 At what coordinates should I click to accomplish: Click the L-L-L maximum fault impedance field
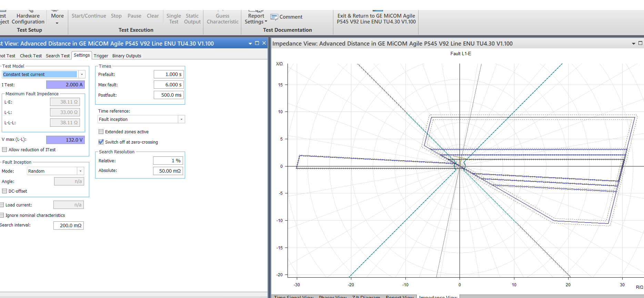(65, 123)
